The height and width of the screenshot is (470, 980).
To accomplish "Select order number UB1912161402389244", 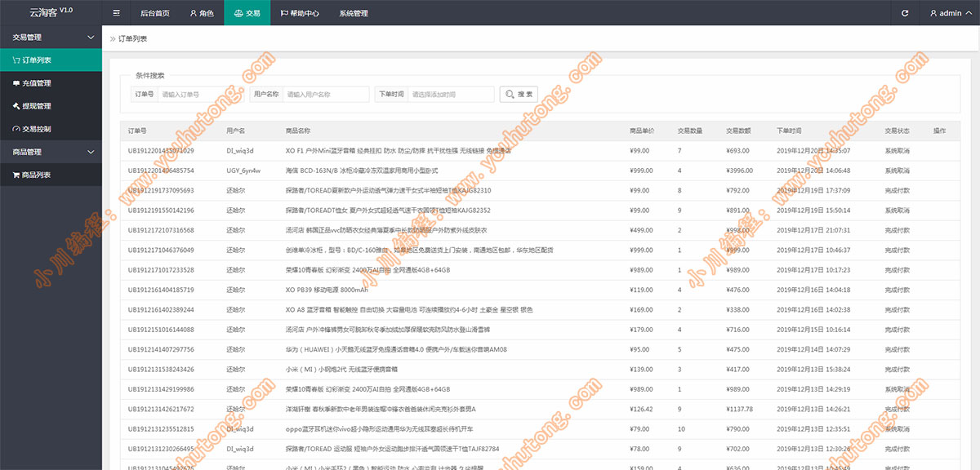I will (x=161, y=309).
